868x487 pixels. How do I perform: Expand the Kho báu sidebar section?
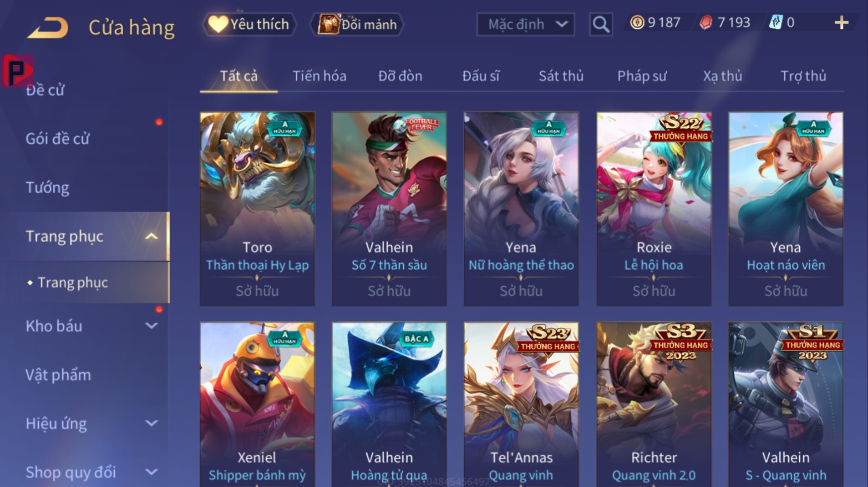(x=151, y=326)
